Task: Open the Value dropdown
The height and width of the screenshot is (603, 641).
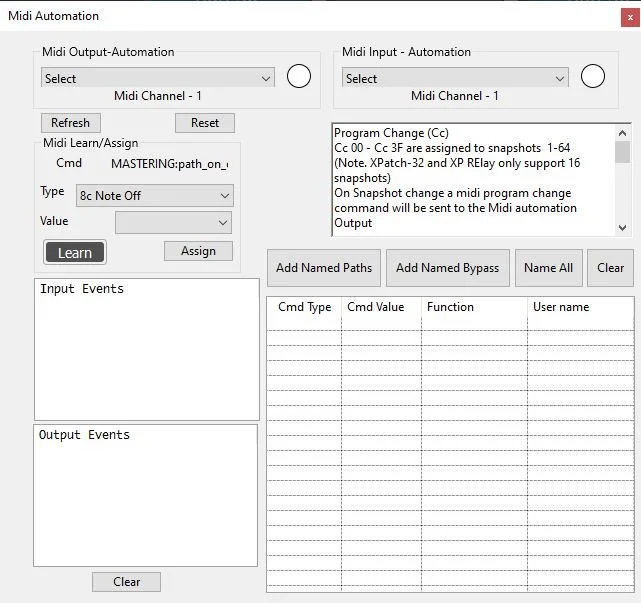Action: 173,222
